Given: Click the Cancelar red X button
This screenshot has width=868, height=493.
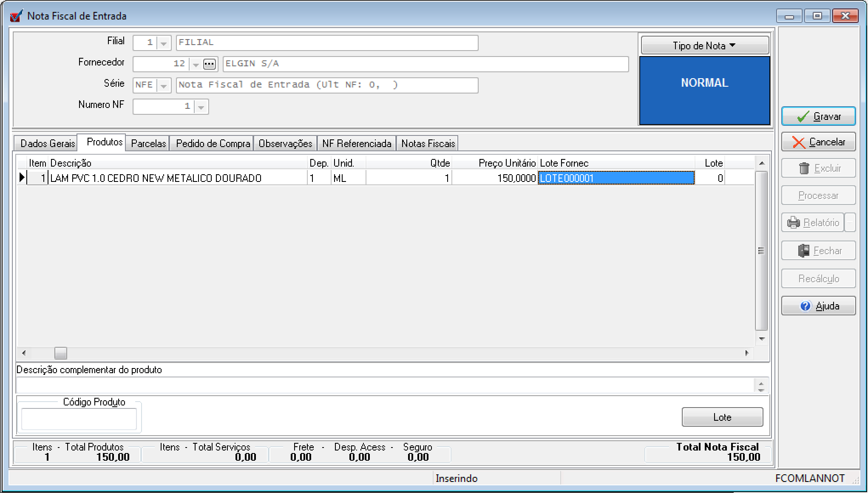Looking at the screenshot, I should click(x=818, y=142).
